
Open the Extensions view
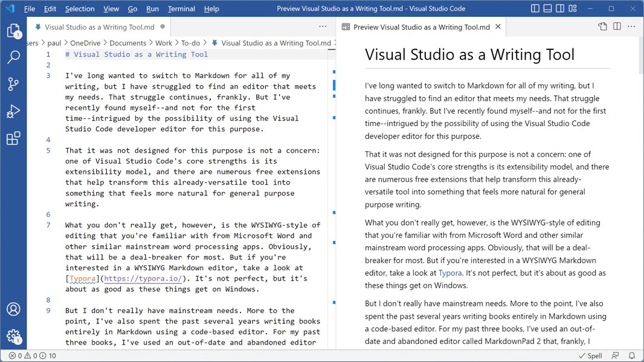tap(14, 138)
